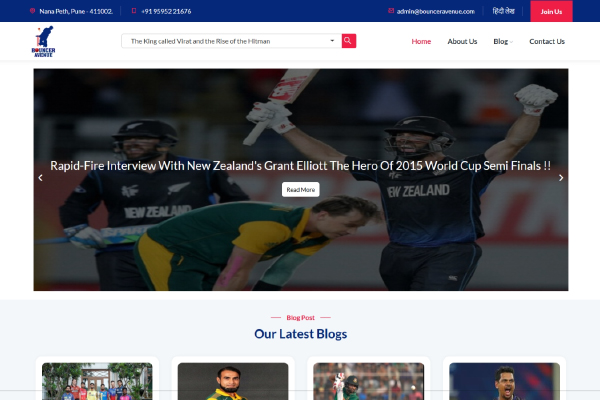Click the phone icon beside +91 number

134,11
